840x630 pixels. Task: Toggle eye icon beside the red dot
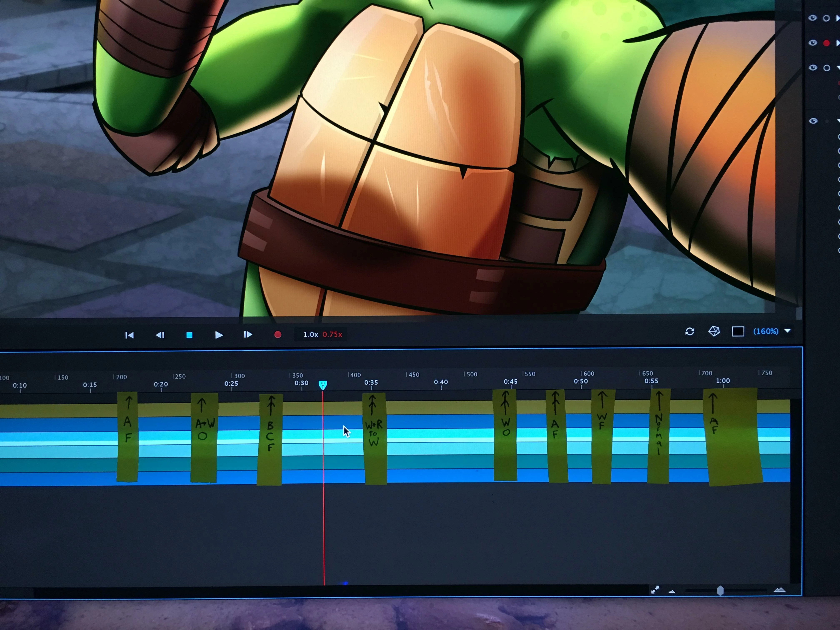point(813,42)
